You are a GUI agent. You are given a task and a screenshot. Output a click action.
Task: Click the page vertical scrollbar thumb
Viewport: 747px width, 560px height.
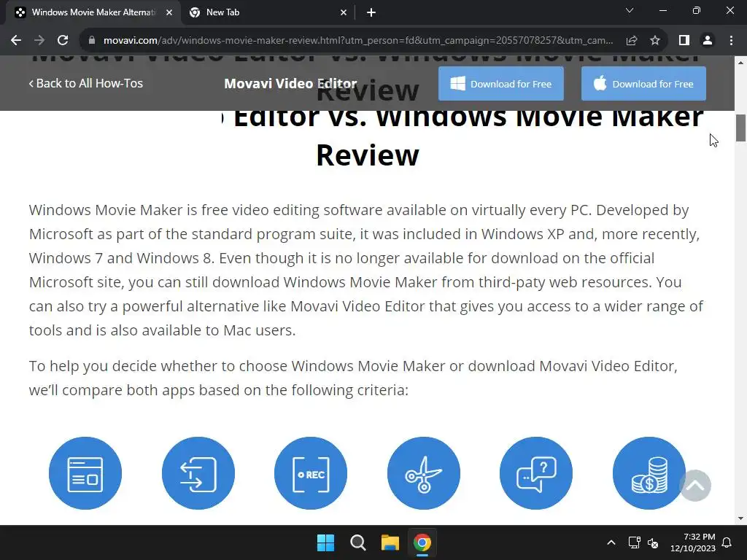740,128
